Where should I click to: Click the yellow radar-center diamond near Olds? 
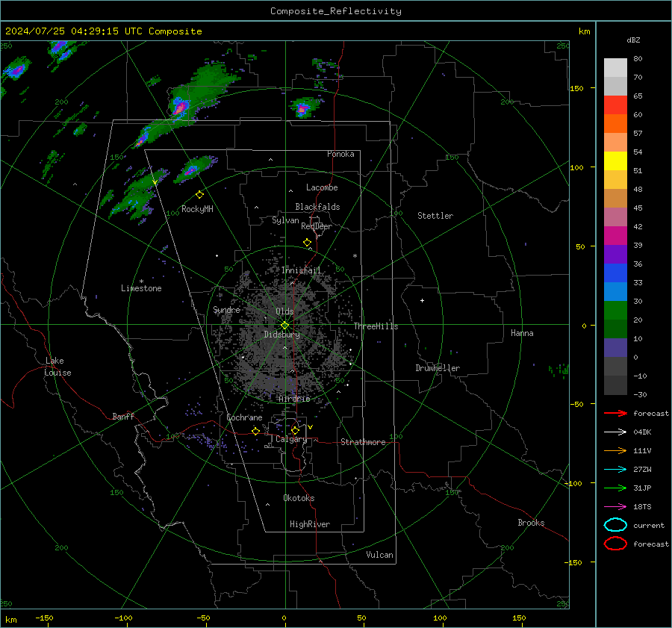tap(284, 326)
